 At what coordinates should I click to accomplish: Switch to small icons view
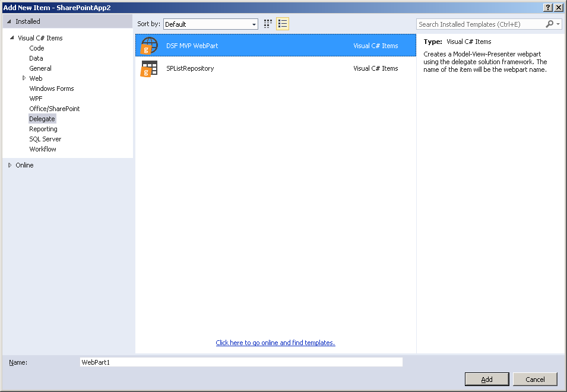268,24
